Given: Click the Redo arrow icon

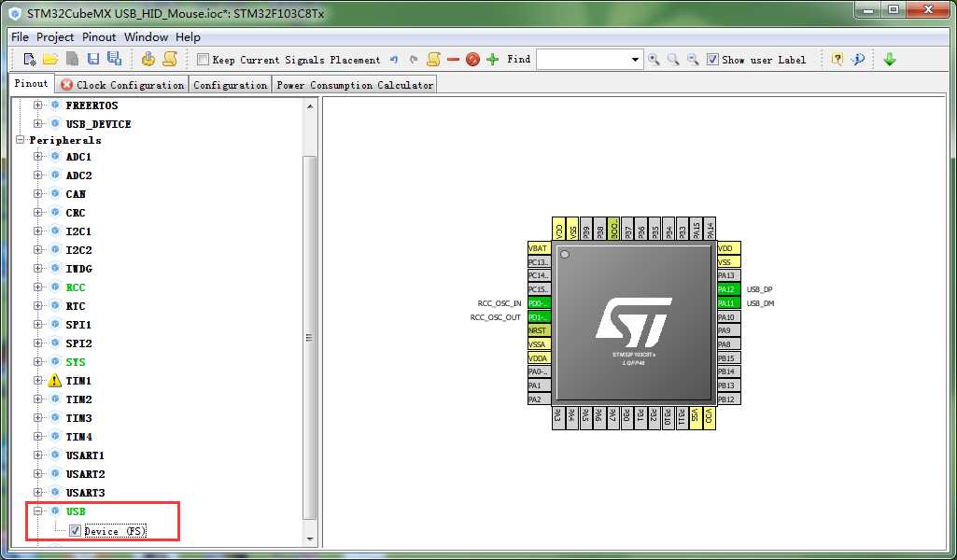Looking at the screenshot, I should [x=414, y=60].
